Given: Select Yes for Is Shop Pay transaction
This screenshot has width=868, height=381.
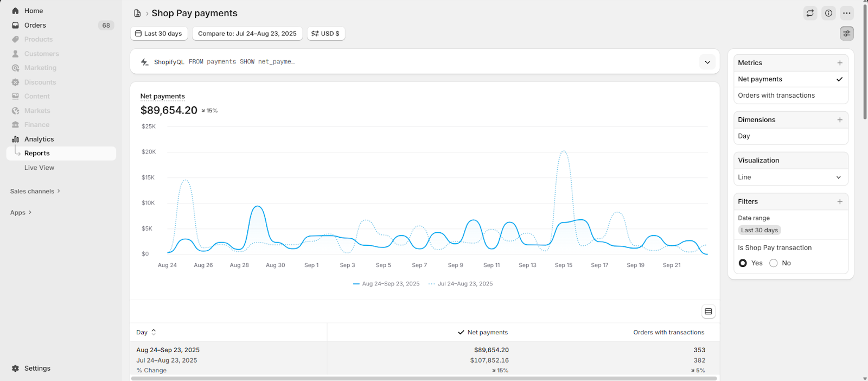Looking at the screenshot, I should click(743, 263).
